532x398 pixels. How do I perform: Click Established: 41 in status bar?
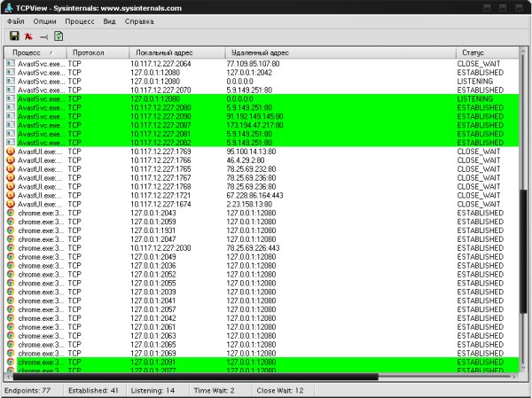[x=93, y=391]
